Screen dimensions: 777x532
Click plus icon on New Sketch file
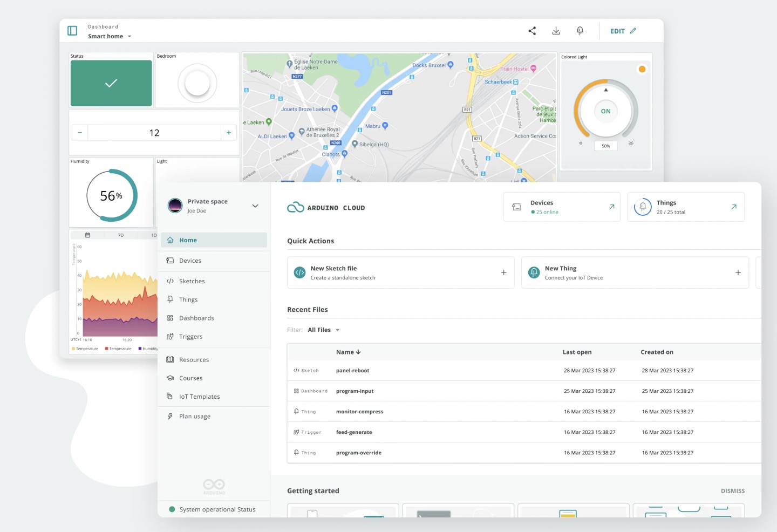[x=503, y=272]
